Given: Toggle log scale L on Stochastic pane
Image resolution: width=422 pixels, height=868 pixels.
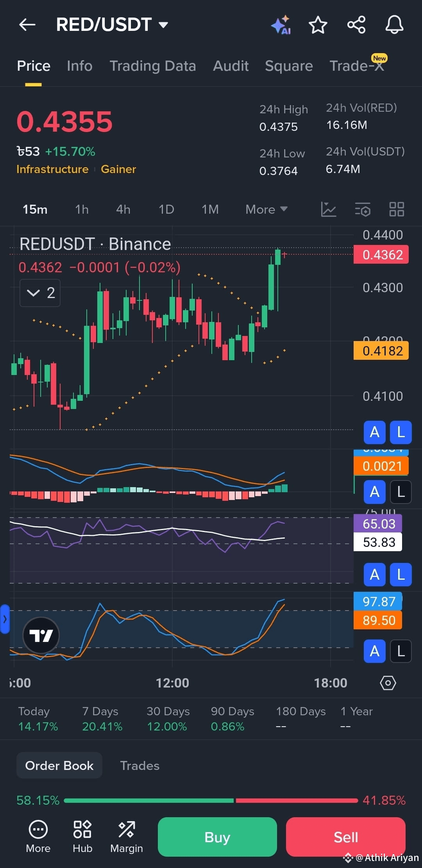Looking at the screenshot, I should click(x=401, y=651).
